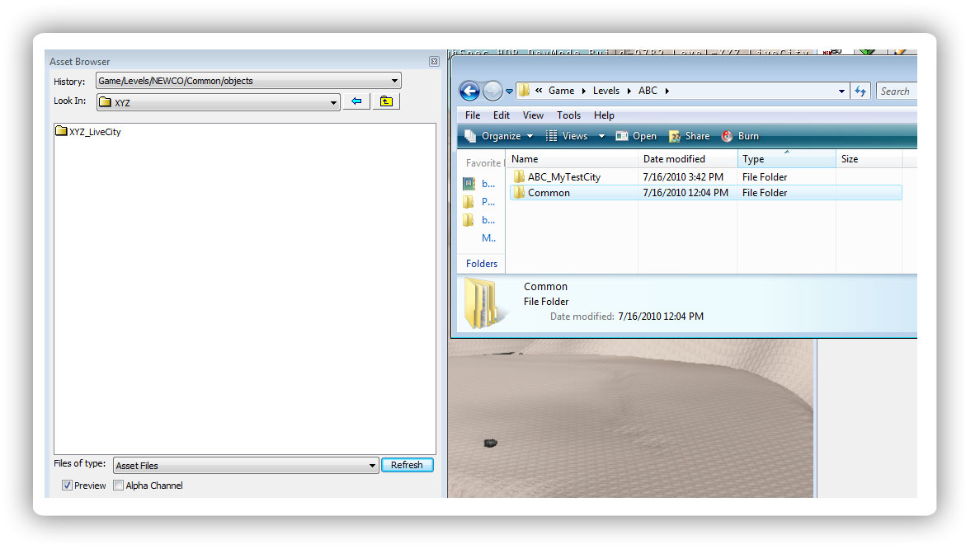
Task: Uncheck the Preview checkbox
Action: click(x=67, y=486)
